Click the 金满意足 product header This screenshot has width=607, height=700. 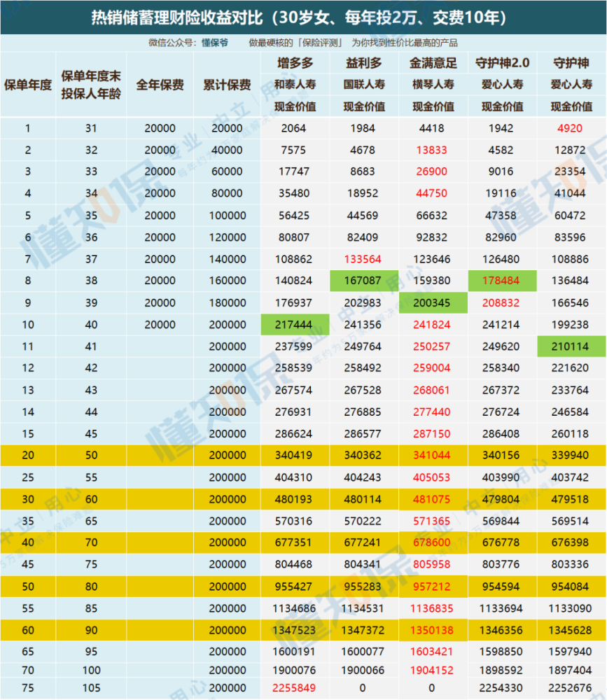point(433,63)
